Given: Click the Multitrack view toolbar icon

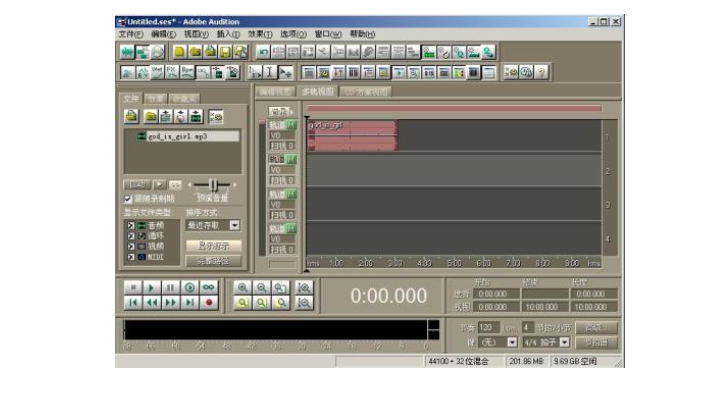Looking at the screenshot, I should [x=142, y=52].
